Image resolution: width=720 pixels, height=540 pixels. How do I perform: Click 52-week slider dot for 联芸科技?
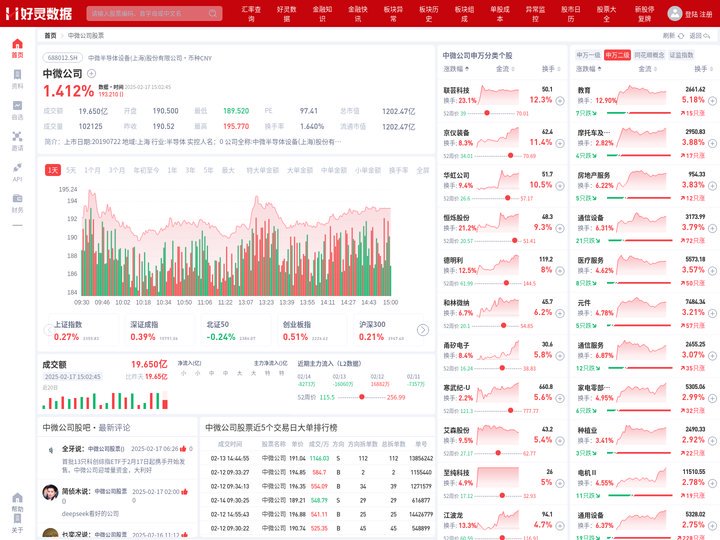[487, 113]
